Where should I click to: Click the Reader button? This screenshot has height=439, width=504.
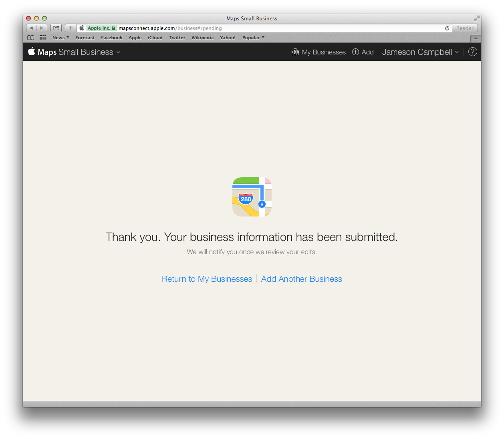(x=465, y=28)
